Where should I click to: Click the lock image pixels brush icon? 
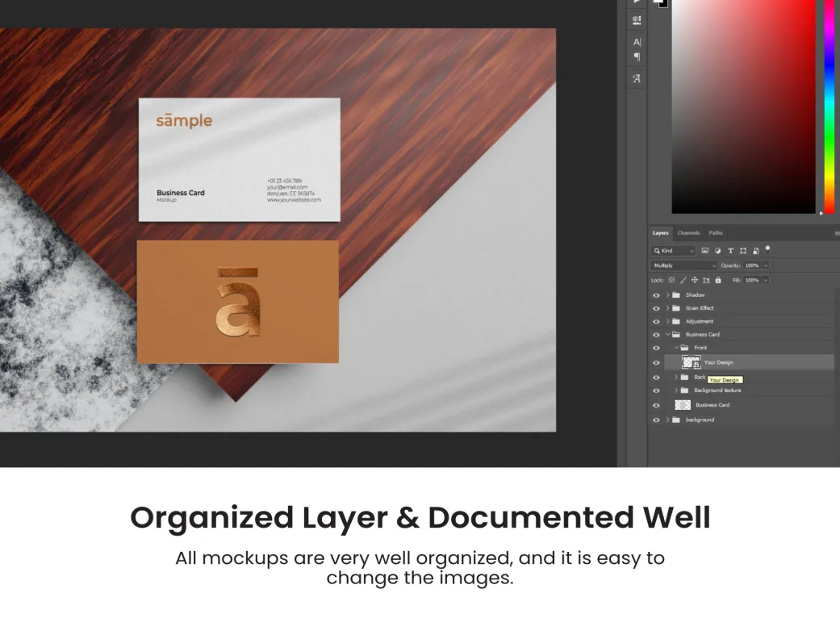coord(683,280)
